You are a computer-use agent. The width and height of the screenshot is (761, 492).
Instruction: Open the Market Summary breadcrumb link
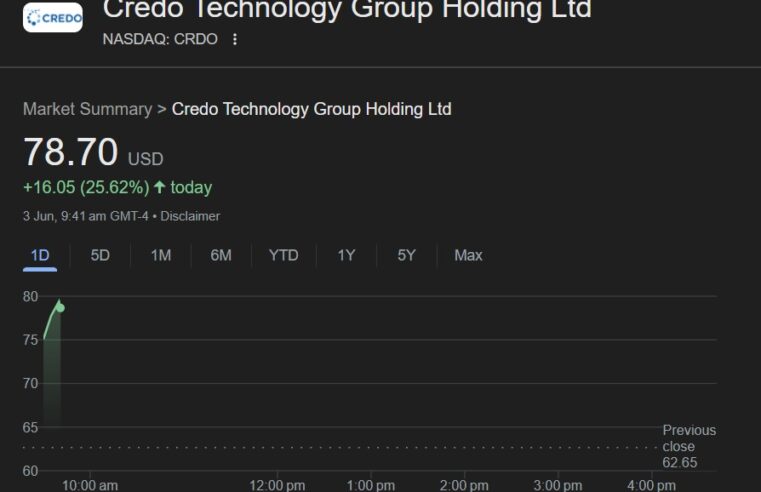tap(87, 109)
